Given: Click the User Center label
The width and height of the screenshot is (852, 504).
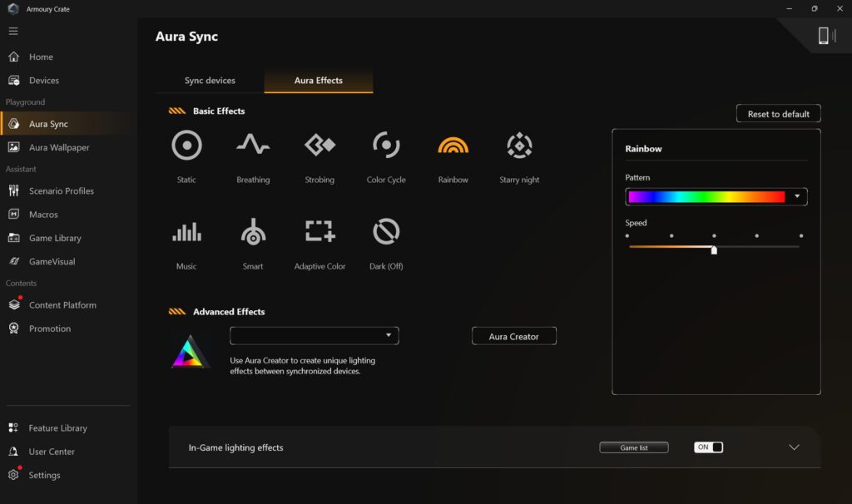Looking at the screenshot, I should pos(52,452).
